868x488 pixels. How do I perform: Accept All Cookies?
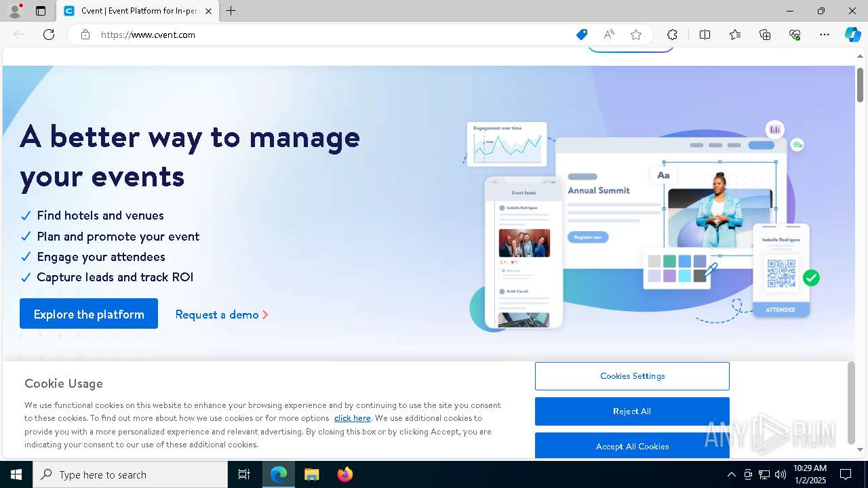point(632,446)
